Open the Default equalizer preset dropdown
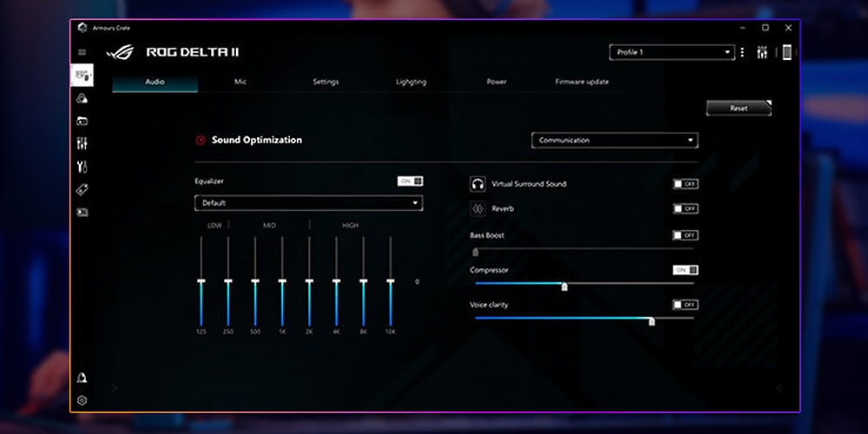Screen dimensions: 868x434 pos(308,203)
